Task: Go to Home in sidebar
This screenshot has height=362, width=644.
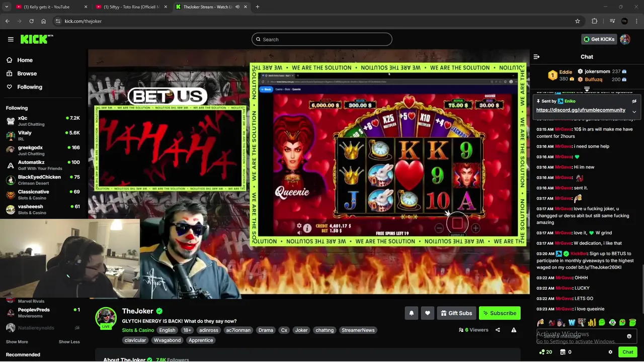Action: click(25, 60)
